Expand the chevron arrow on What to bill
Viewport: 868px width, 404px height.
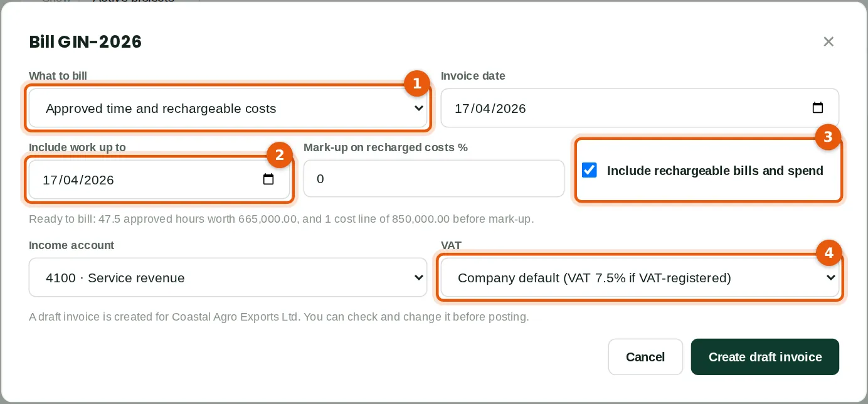coord(419,108)
